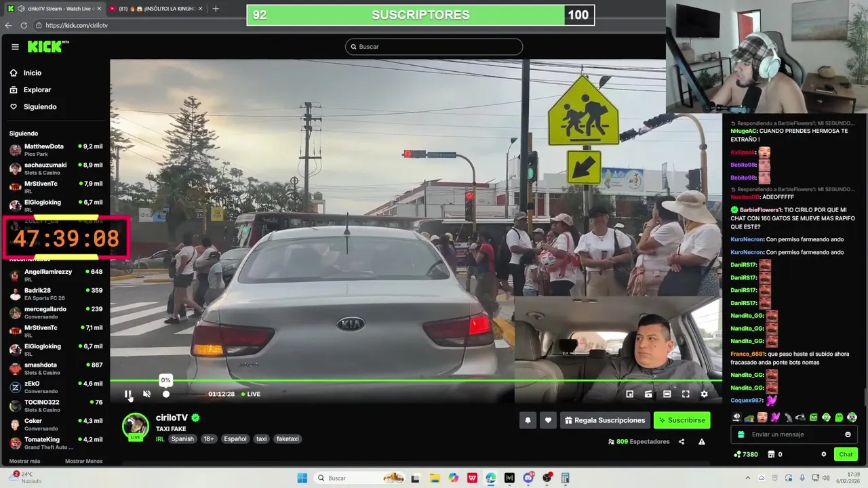Open MatthewDota channel in sidebar
Viewport: 868px width, 488px height.
click(x=56, y=150)
